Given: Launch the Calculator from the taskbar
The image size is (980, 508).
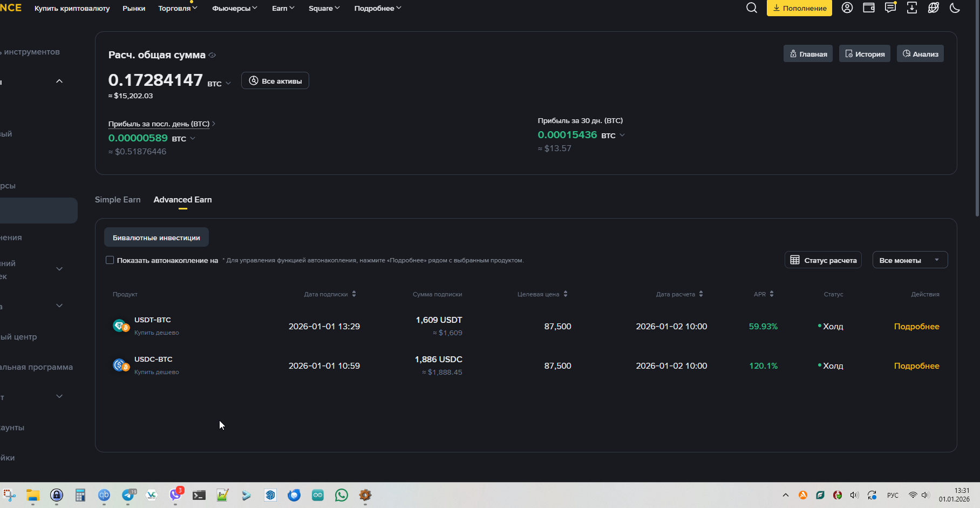Looking at the screenshot, I should click(80, 495).
